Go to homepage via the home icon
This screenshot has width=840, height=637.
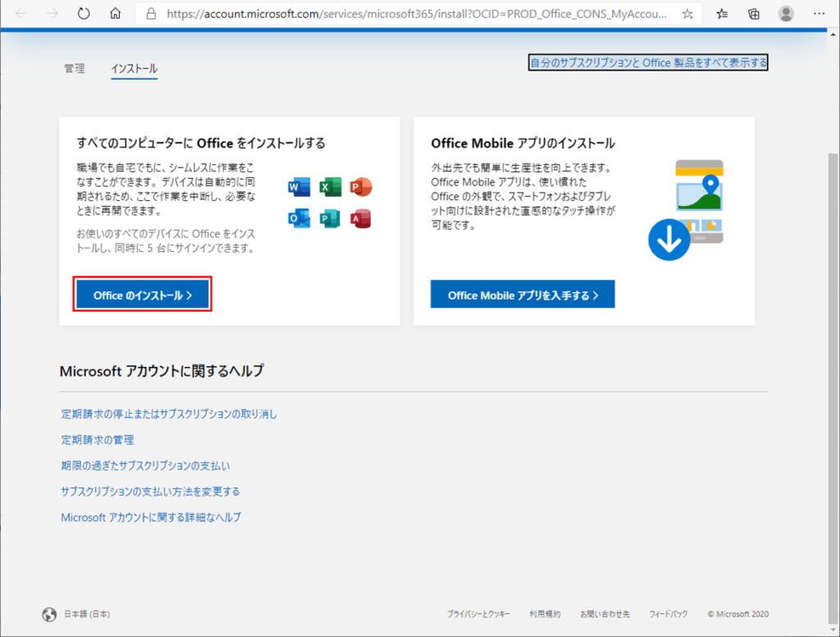[x=115, y=13]
